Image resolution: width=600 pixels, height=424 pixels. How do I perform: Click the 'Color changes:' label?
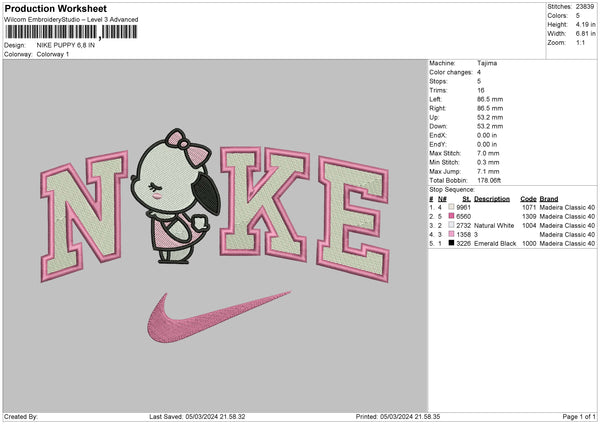(451, 72)
